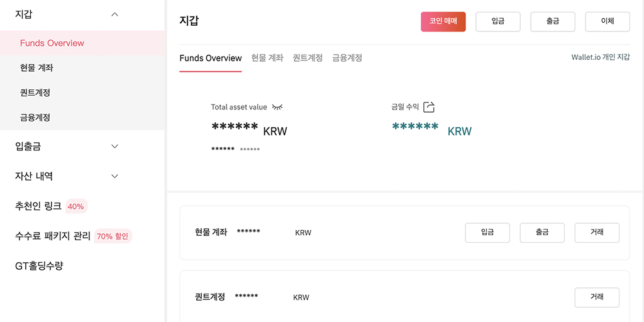Image resolution: width=644 pixels, height=322 pixels.
Task: Open the 금융계정 tab
Action: 347,58
